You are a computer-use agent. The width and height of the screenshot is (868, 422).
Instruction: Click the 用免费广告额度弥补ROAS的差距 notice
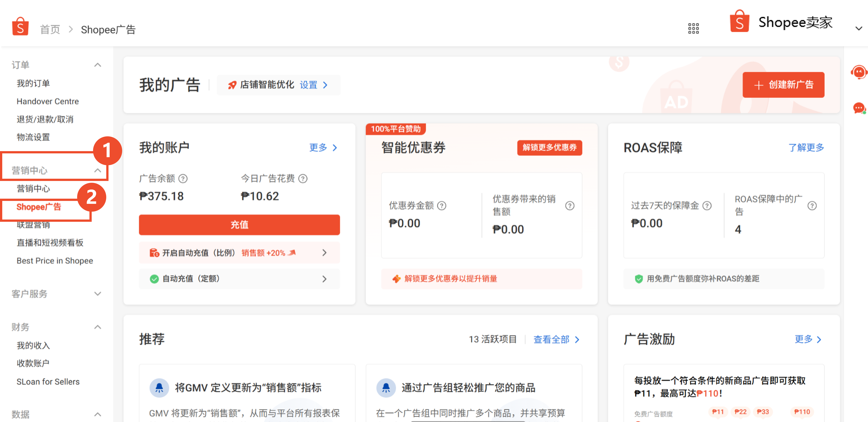(x=723, y=279)
